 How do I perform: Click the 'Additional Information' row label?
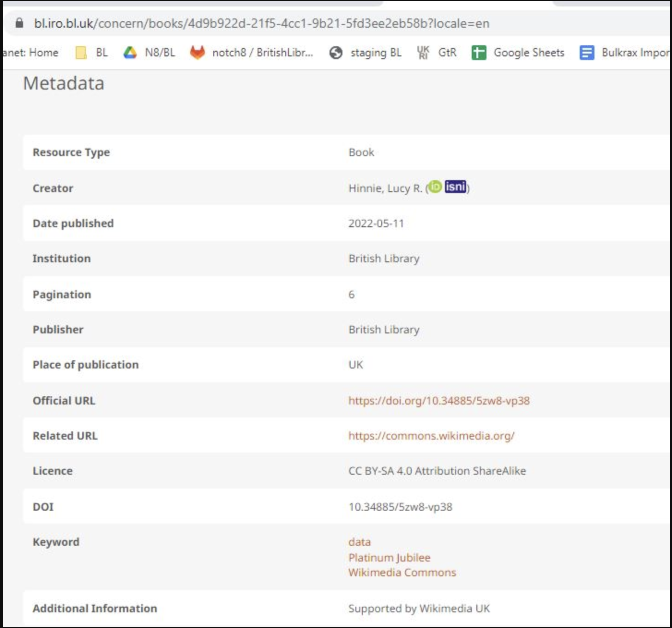click(95, 609)
